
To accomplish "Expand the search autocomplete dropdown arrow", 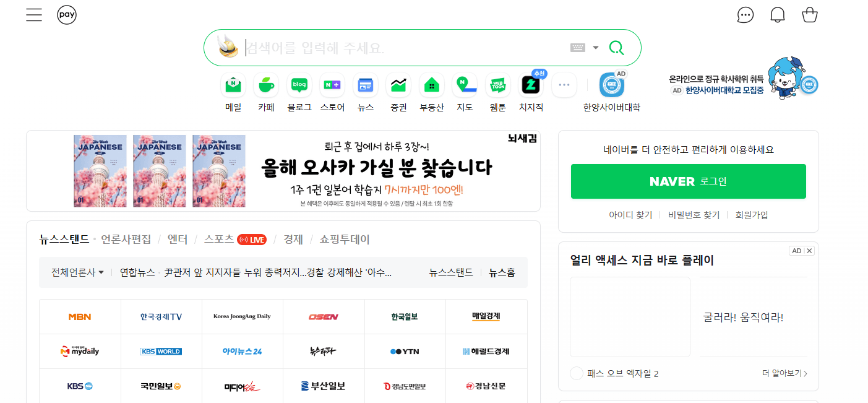I will (x=596, y=48).
